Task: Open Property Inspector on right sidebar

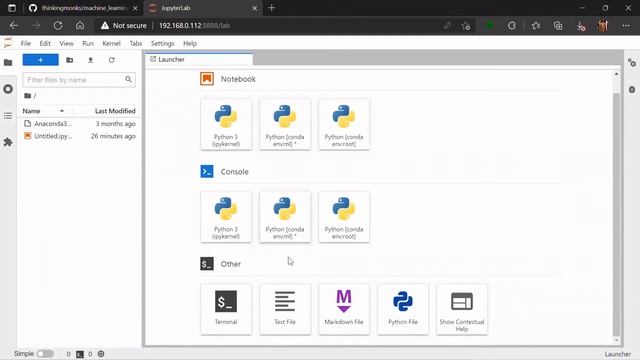Action: [x=632, y=63]
